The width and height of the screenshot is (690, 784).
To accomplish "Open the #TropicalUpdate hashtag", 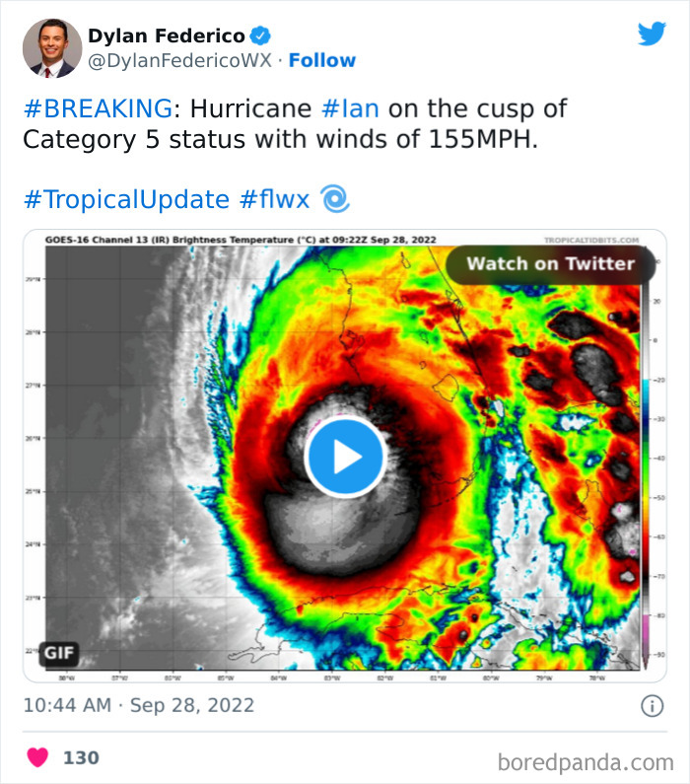I will point(125,200).
